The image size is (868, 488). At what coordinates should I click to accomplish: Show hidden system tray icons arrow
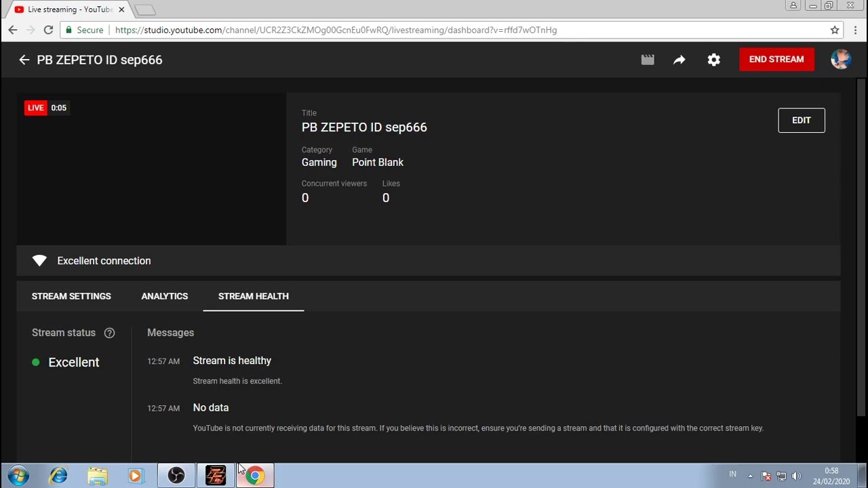[x=750, y=476]
